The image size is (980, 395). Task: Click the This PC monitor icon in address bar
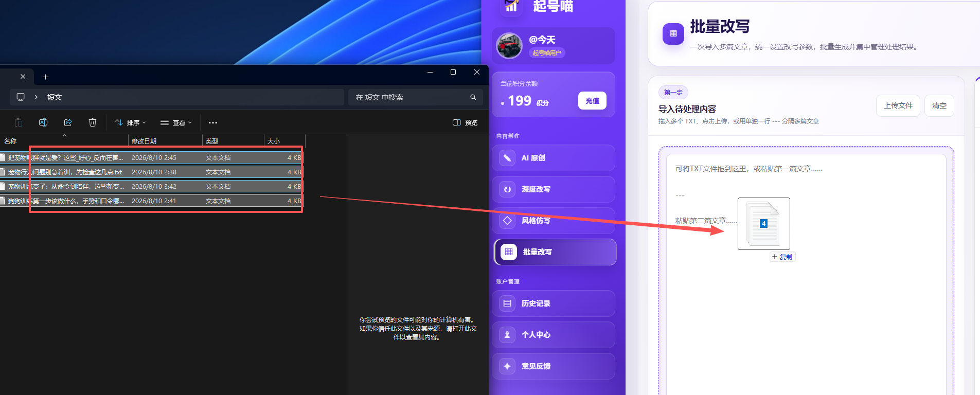coord(21,97)
